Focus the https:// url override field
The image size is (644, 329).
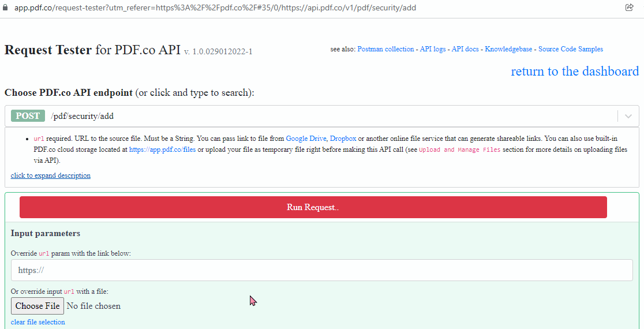pyautogui.click(x=322, y=270)
